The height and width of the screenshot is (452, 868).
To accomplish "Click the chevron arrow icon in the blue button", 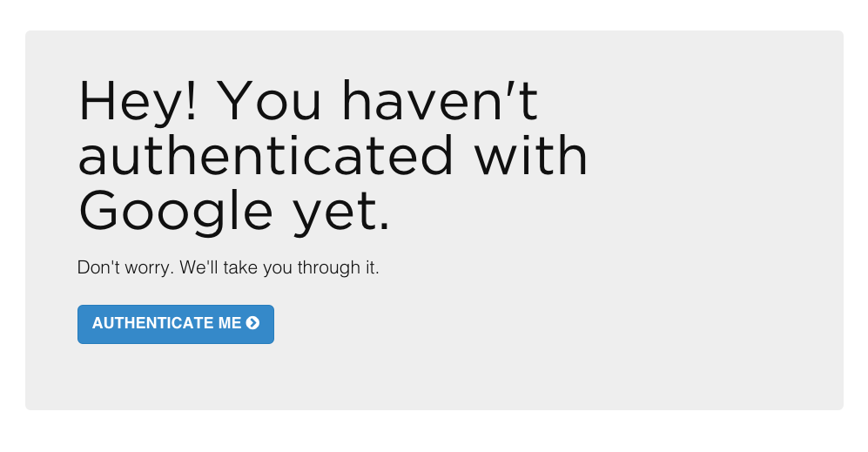I will tap(252, 323).
